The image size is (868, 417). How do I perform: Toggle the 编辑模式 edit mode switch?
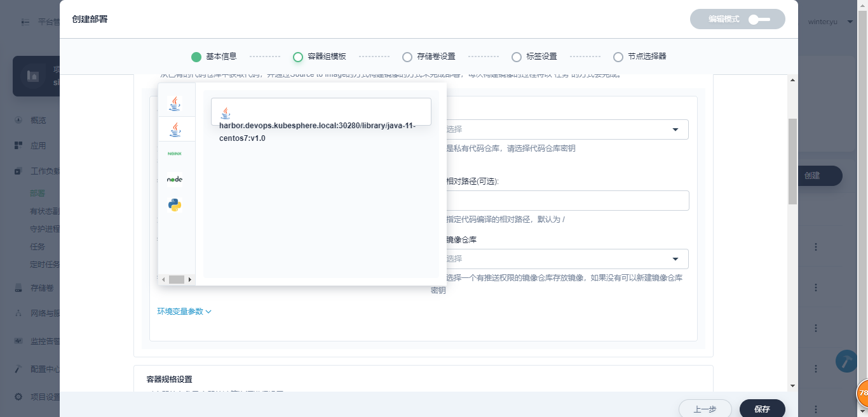(759, 19)
